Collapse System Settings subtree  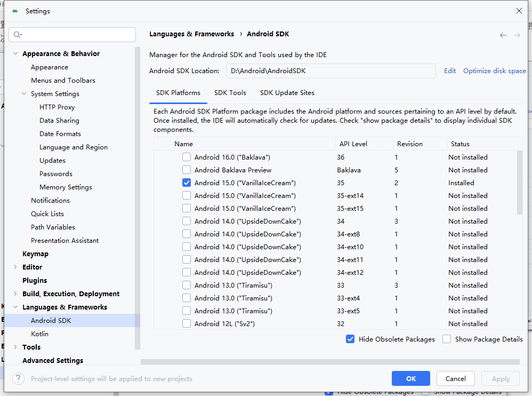24,93
